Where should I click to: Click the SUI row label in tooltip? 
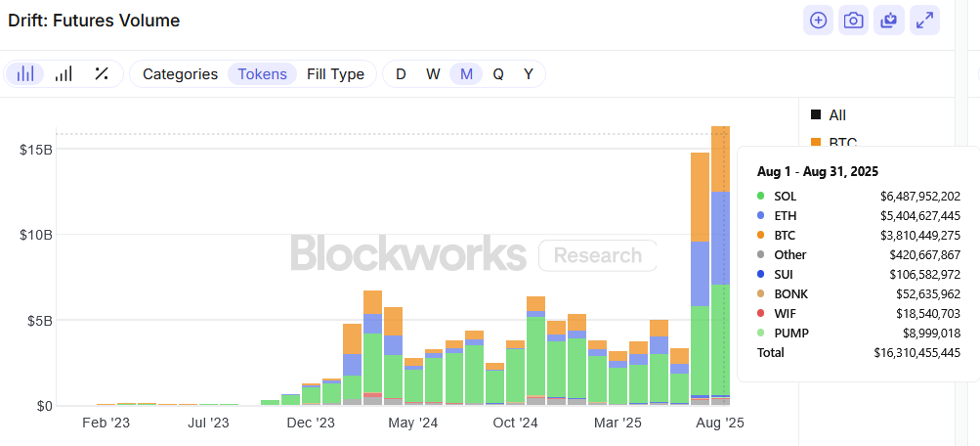pos(784,274)
